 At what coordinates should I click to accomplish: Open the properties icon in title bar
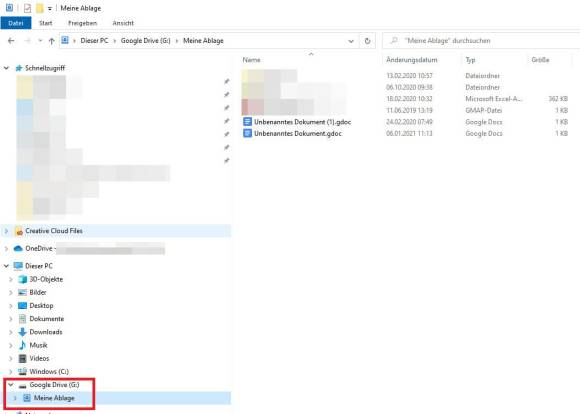27,8
